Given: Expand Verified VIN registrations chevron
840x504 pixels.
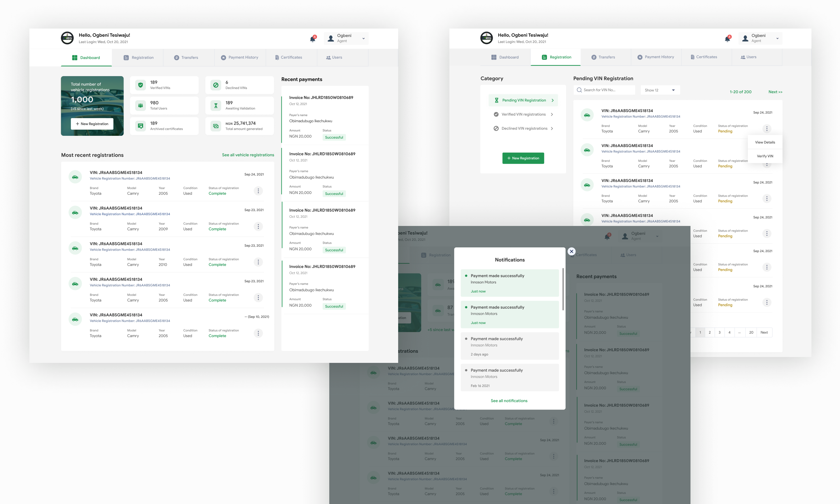Looking at the screenshot, I should pos(552,115).
